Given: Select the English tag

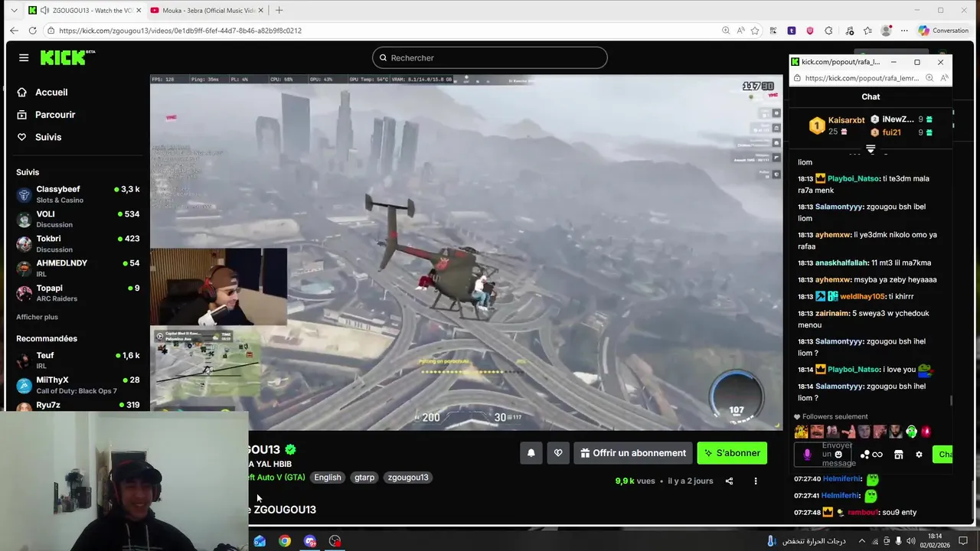Looking at the screenshot, I should click(328, 478).
